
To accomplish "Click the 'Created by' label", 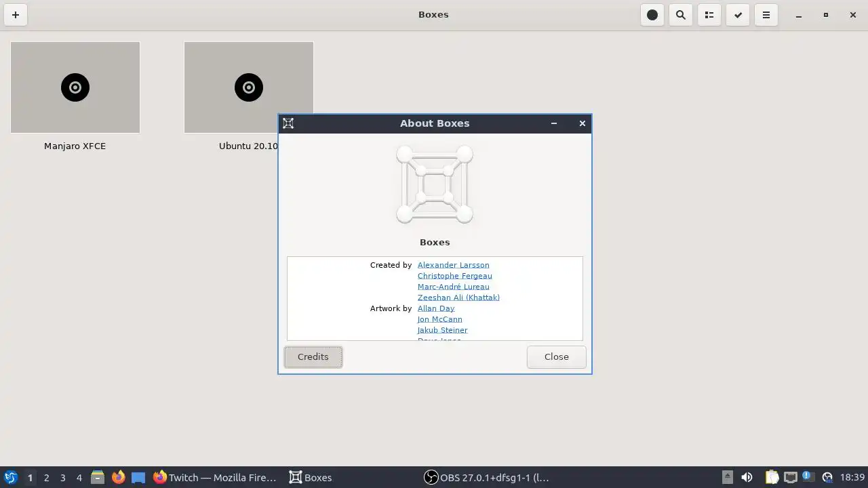I will click(x=391, y=265).
